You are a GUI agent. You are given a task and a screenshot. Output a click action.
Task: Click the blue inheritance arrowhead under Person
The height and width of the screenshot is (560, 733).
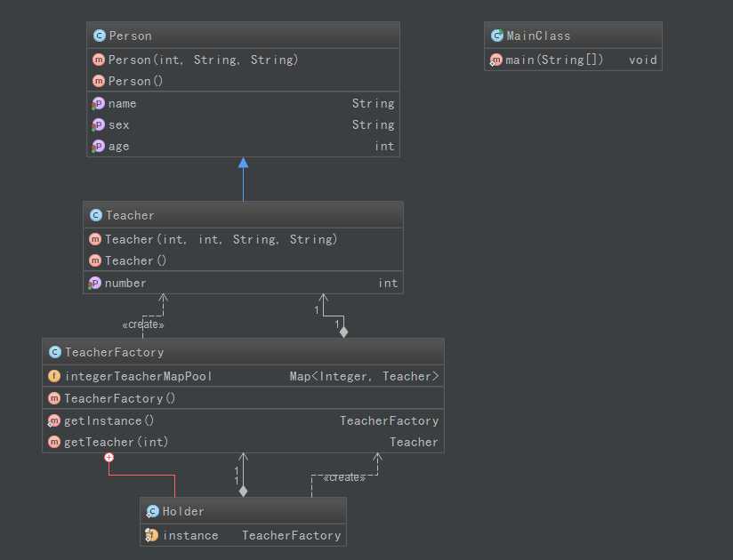point(243,163)
